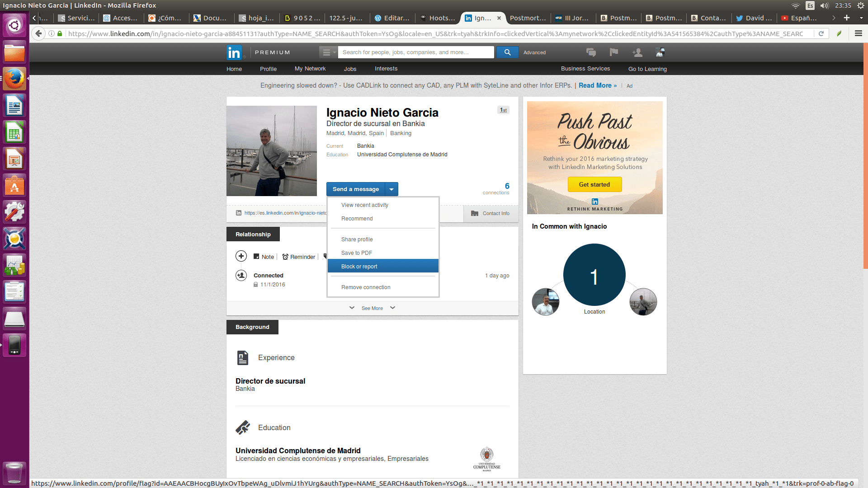
Task: Click the plus icon in Relationship section
Action: [x=241, y=256]
